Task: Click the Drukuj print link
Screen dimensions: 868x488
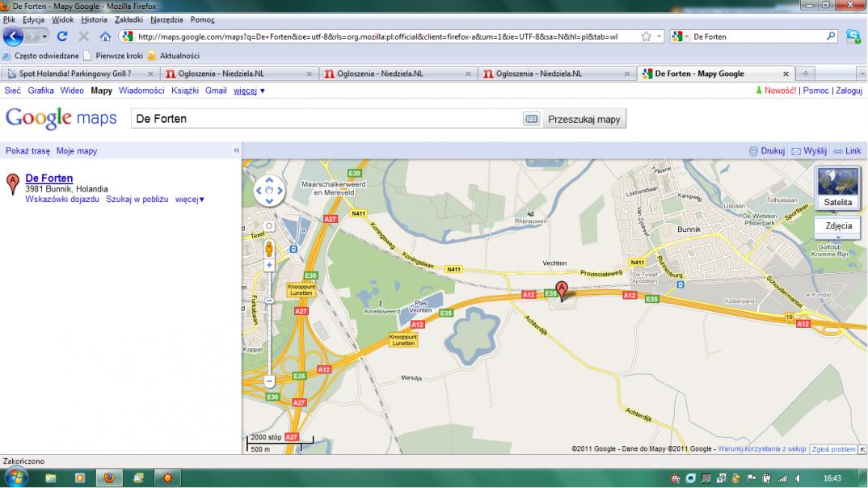Action: (767, 150)
